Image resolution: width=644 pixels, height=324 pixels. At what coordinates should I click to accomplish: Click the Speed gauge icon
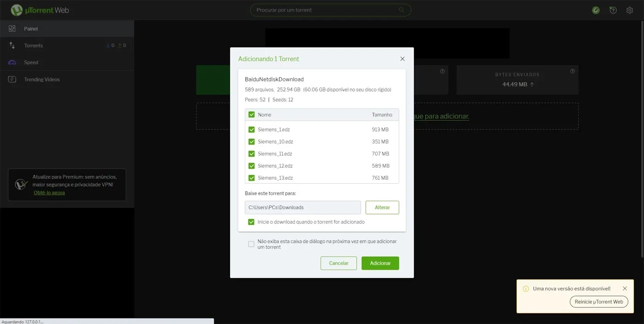(x=12, y=62)
